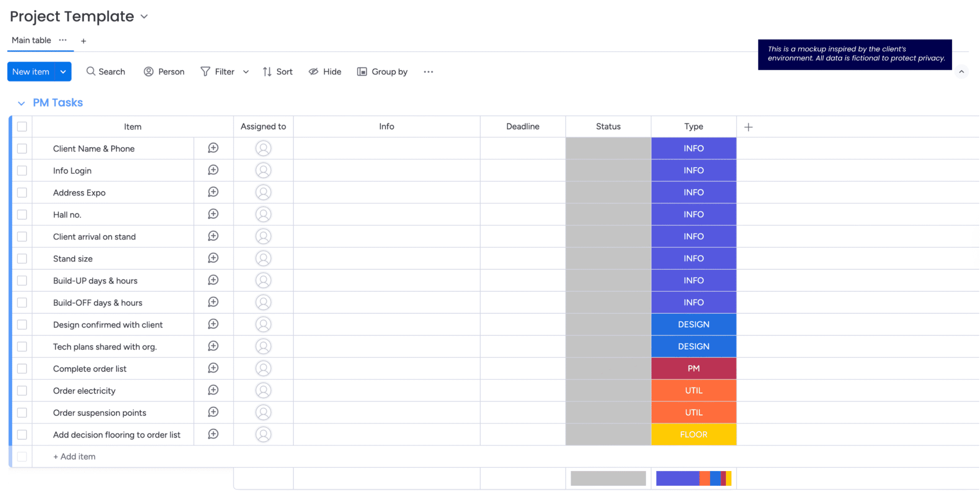The image size is (980, 491).
Task: Expand the New item dropdown arrow
Action: (63, 72)
